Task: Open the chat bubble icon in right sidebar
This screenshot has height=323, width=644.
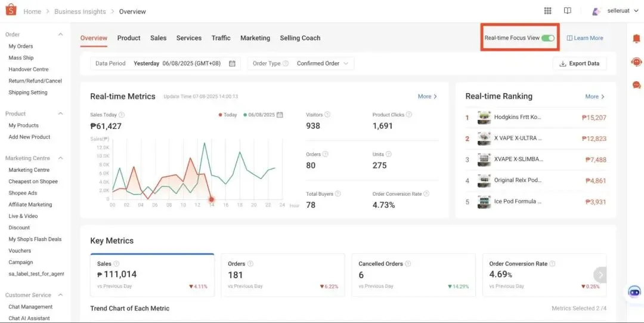Action: click(636, 85)
